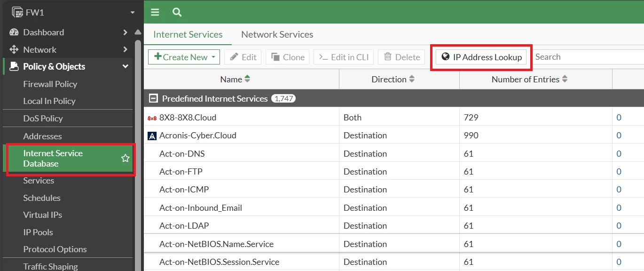Click the Acronis logo icon

[x=152, y=136]
